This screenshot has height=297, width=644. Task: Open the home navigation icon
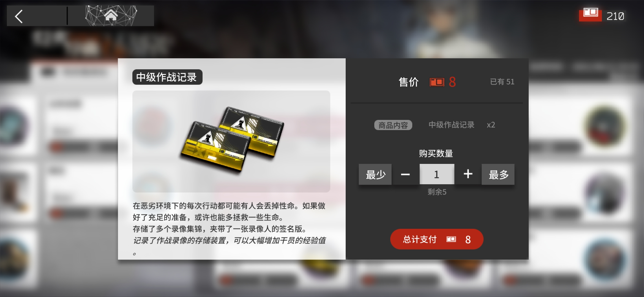pyautogui.click(x=111, y=16)
